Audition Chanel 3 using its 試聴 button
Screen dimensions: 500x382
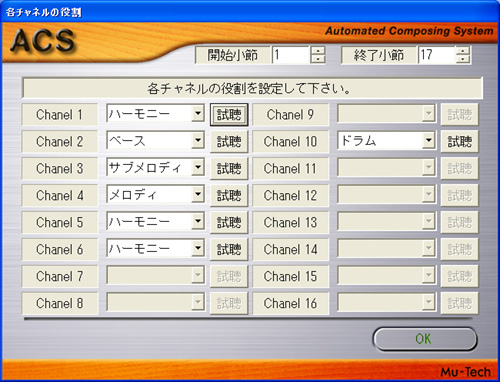tap(229, 168)
